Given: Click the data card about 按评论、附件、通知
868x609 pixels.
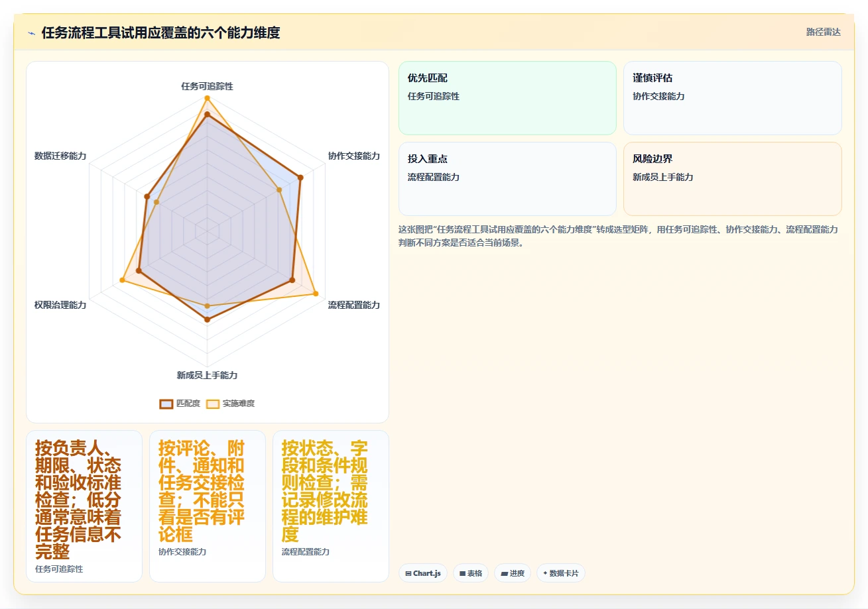Looking at the screenshot, I should (208, 506).
